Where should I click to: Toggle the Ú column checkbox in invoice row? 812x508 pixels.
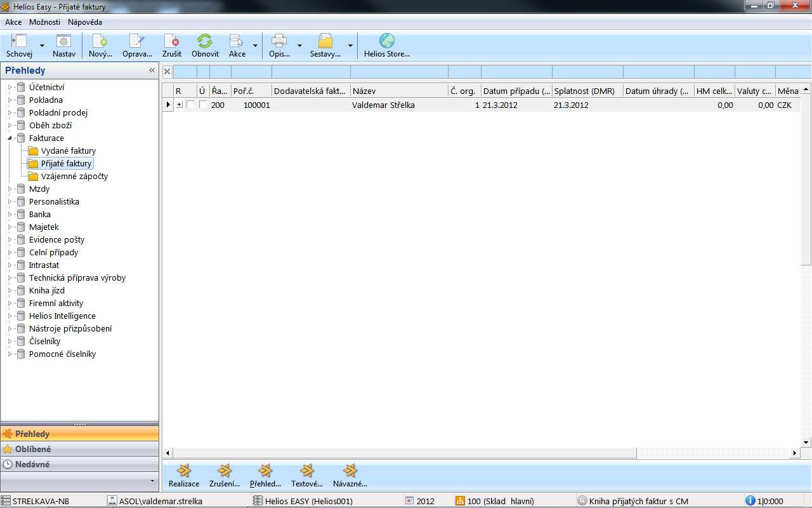203,105
